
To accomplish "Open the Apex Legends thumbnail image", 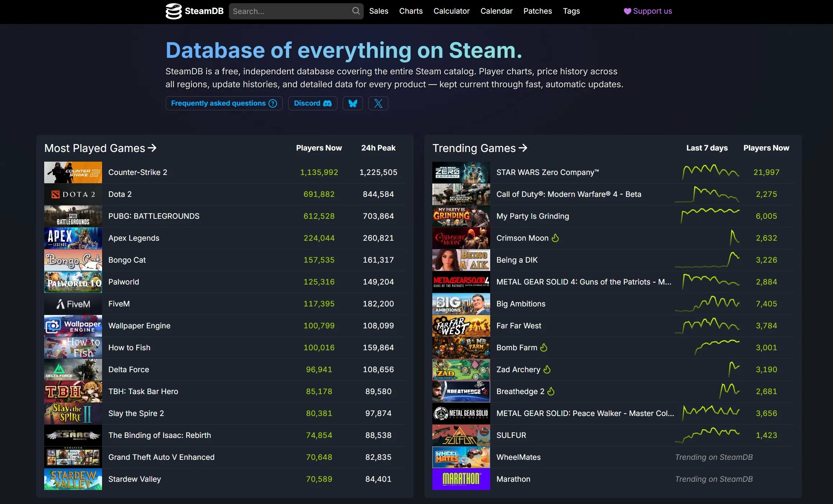I will 73,238.
